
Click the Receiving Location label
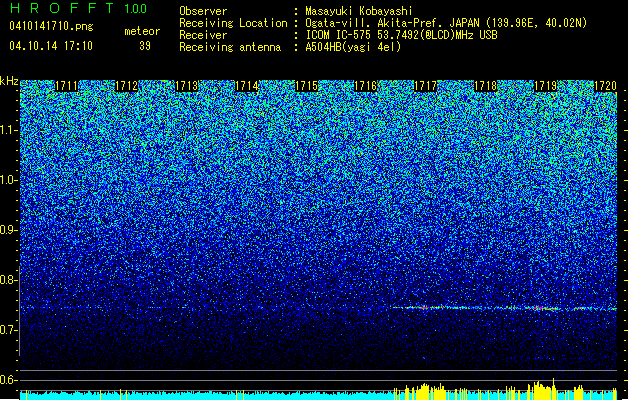233,23
